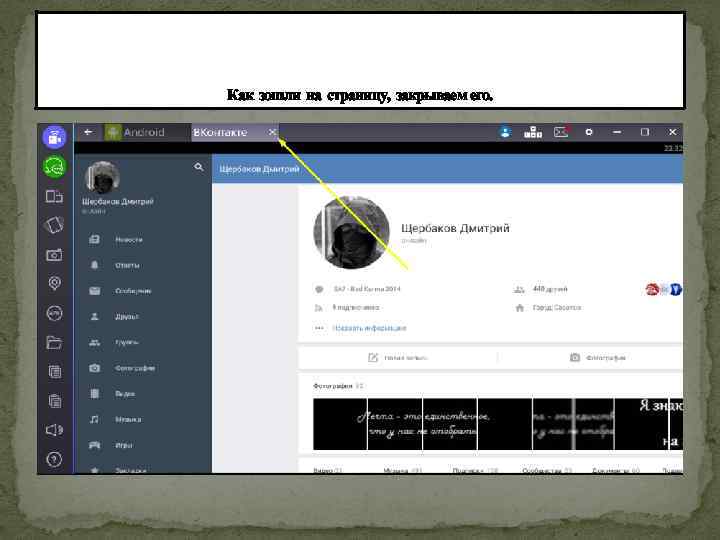The height and width of the screenshot is (540, 720).
Task: Open Игры in the VK menu
Action: pyautogui.click(x=144, y=445)
